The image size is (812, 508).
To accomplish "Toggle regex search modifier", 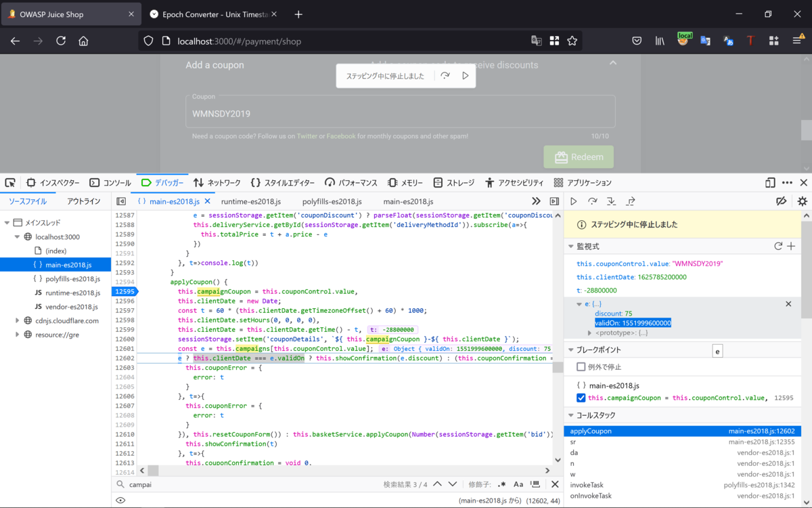I will [501, 484].
